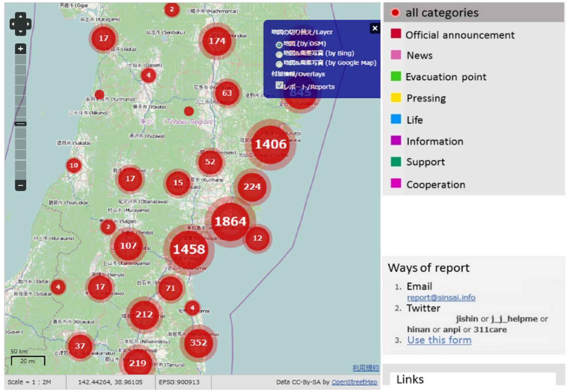Open the 1406 report cluster
The image size is (568, 392).
pyautogui.click(x=271, y=144)
